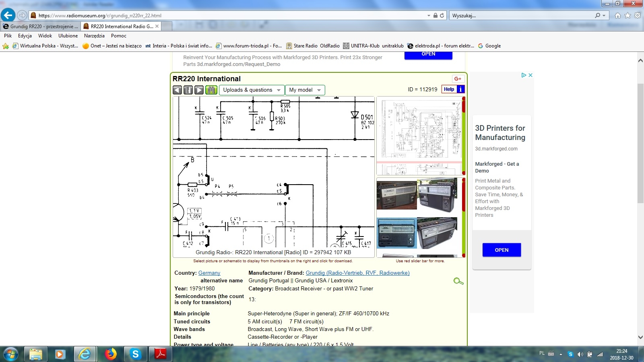The width and height of the screenshot is (644, 362).
Task: Click the volume speaker icon in system tray
Action: [580, 354]
